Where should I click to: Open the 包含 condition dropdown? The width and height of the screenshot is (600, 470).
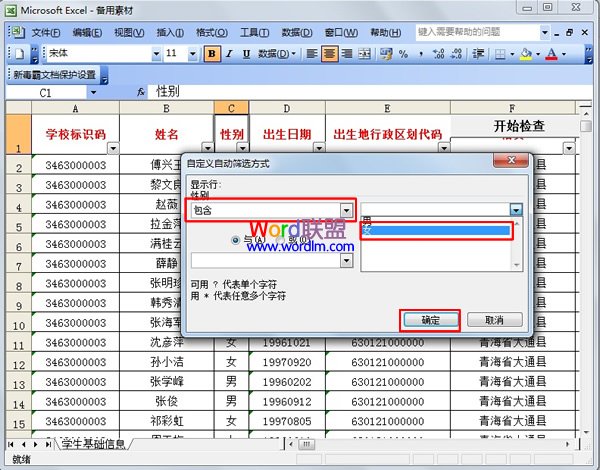coord(346,210)
